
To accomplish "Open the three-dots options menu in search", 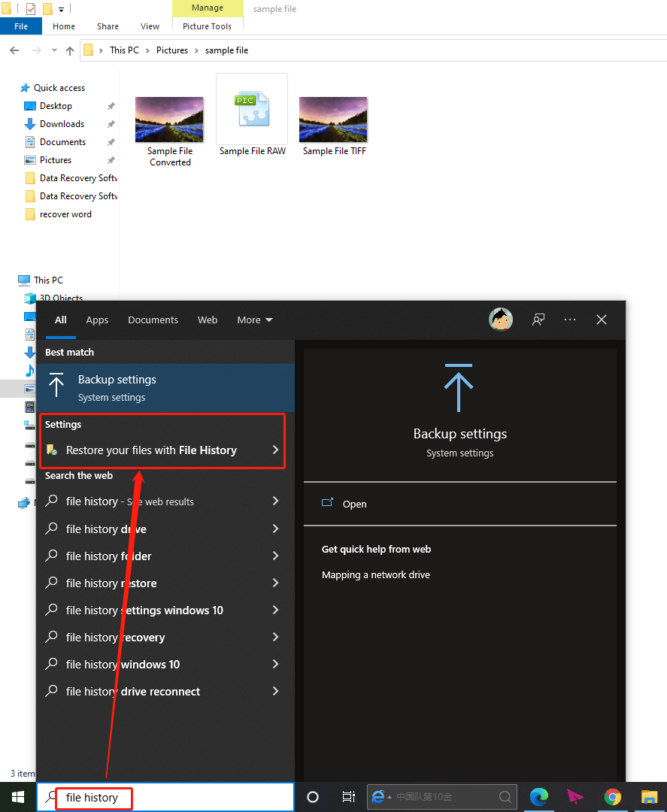I will point(570,320).
